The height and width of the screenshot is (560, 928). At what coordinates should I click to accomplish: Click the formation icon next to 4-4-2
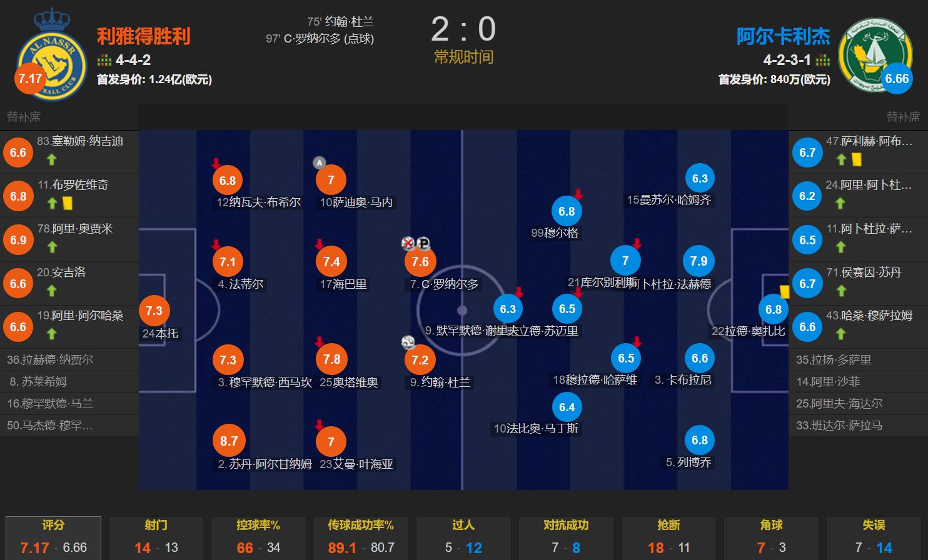(104, 61)
